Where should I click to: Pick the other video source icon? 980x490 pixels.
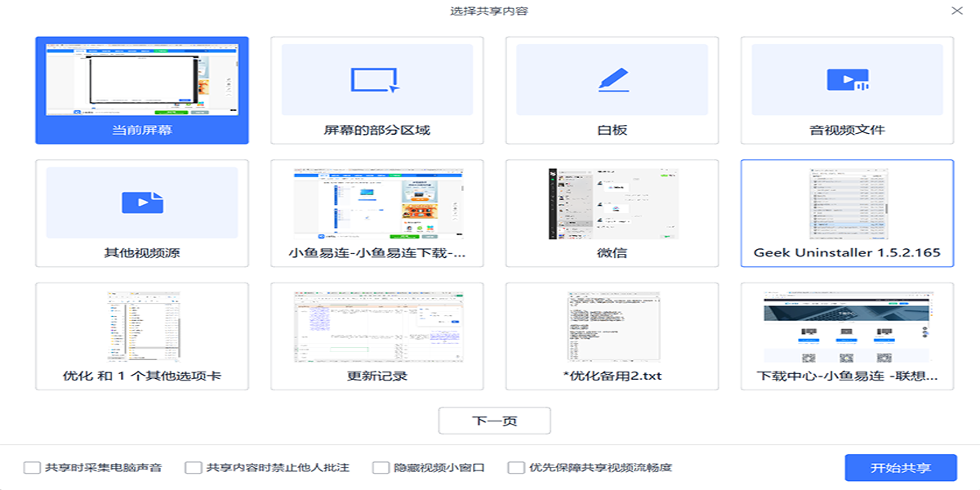pos(142,203)
